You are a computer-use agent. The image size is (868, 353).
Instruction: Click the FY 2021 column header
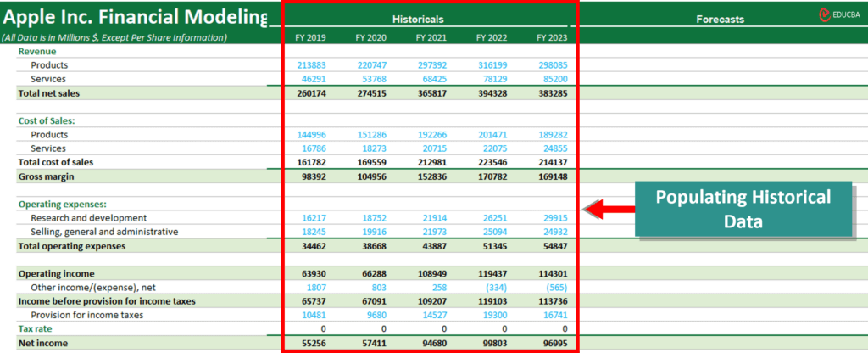pyautogui.click(x=431, y=37)
